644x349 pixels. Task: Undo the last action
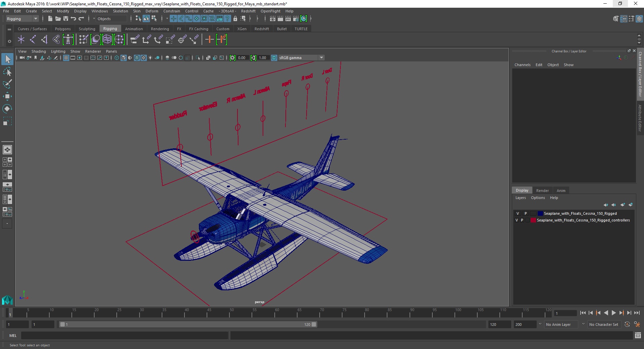pyautogui.click(x=73, y=19)
